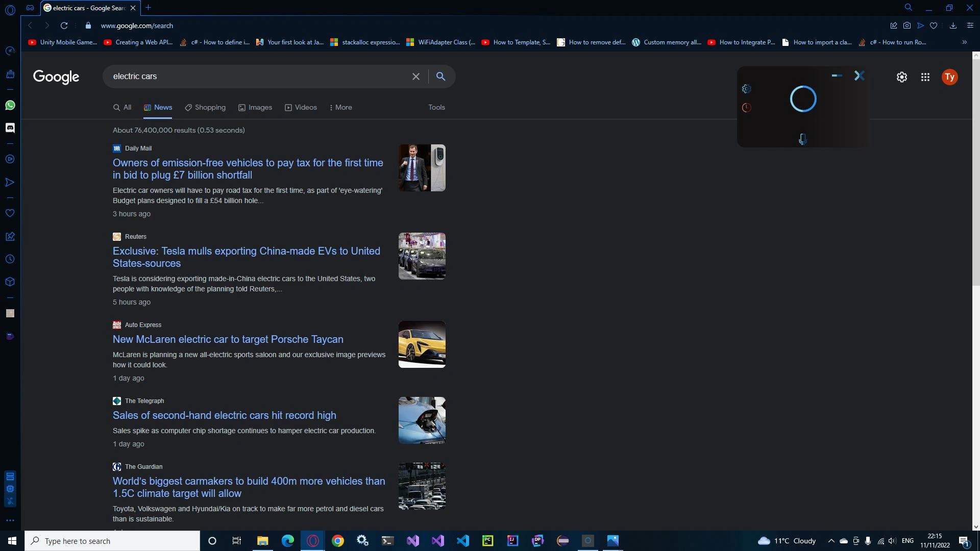
Task: Show hidden system tray icons
Action: (x=831, y=541)
